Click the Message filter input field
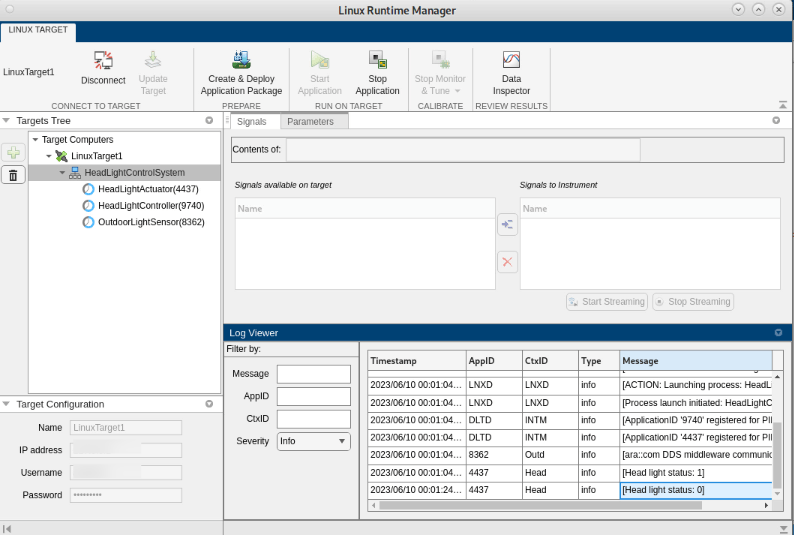 click(x=314, y=374)
